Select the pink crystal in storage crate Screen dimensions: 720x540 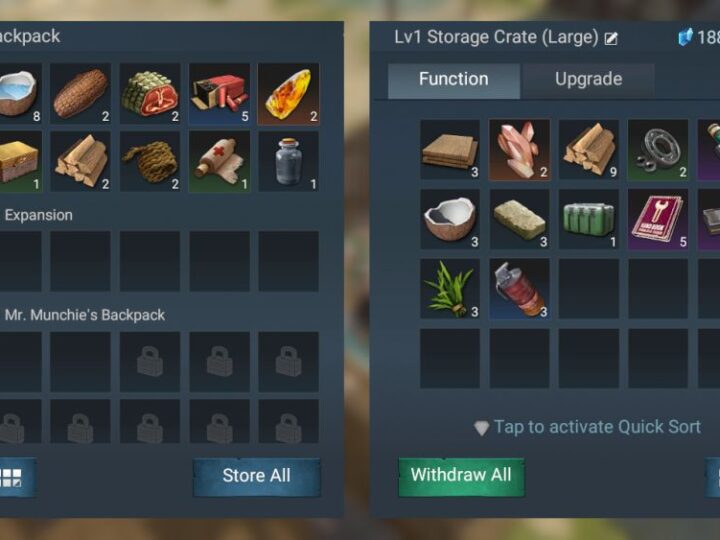pyautogui.click(x=519, y=150)
